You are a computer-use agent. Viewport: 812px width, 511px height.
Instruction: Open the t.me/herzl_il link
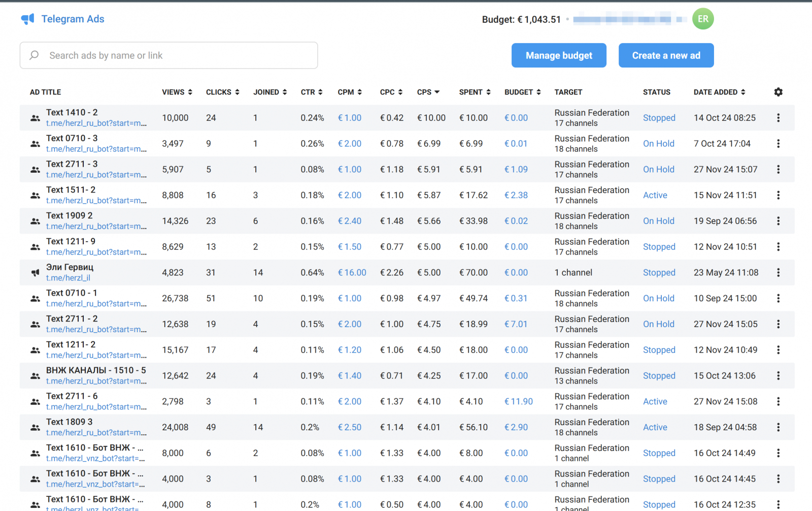(68, 278)
